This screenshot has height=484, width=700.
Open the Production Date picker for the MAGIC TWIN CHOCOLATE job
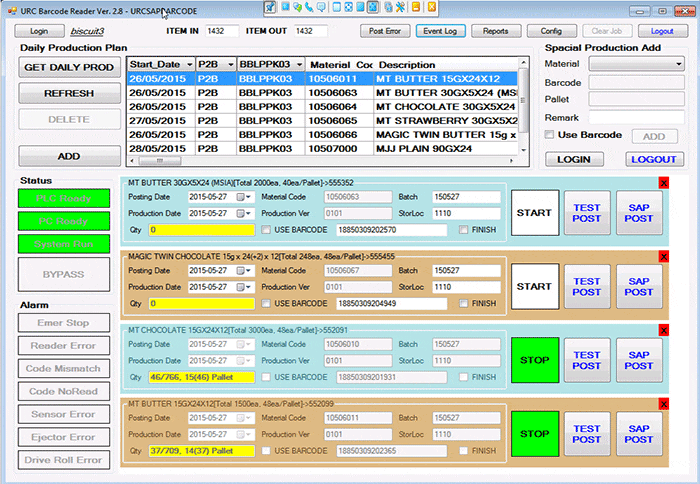pyautogui.click(x=243, y=287)
